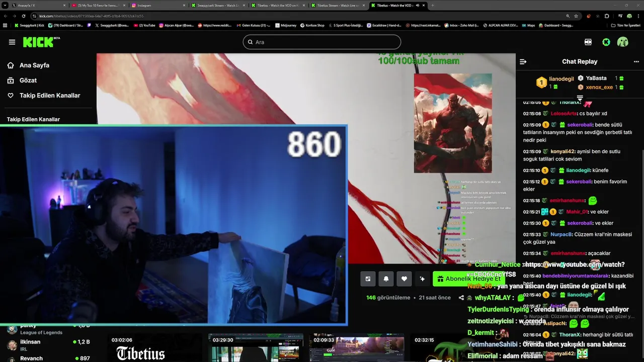
Task: Click the icon left of the Kick header icon
Action: click(x=588, y=42)
